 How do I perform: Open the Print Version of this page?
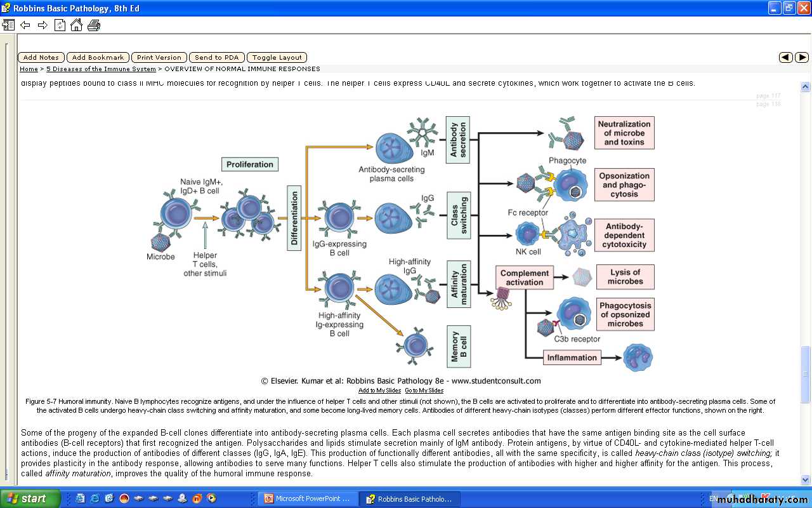(x=159, y=57)
